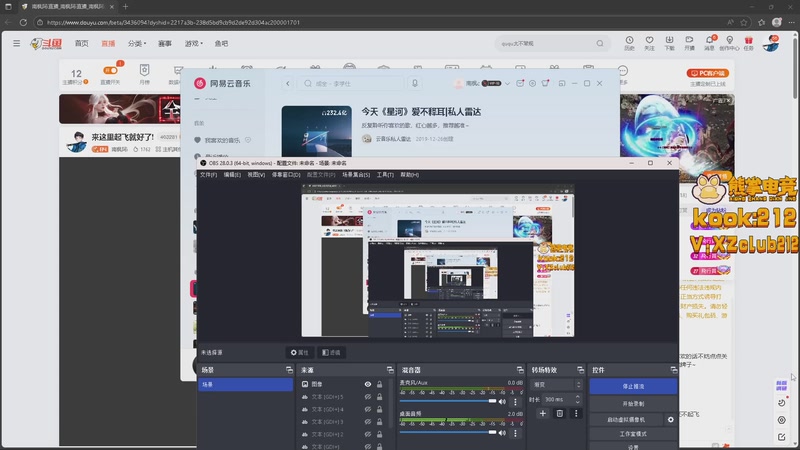
Task: Open OBS 编辑(E) menu
Action: tap(232, 174)
